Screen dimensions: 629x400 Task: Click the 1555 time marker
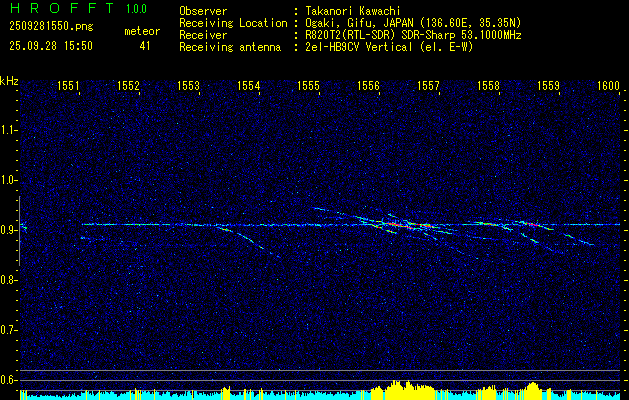[x=308, y=85]
